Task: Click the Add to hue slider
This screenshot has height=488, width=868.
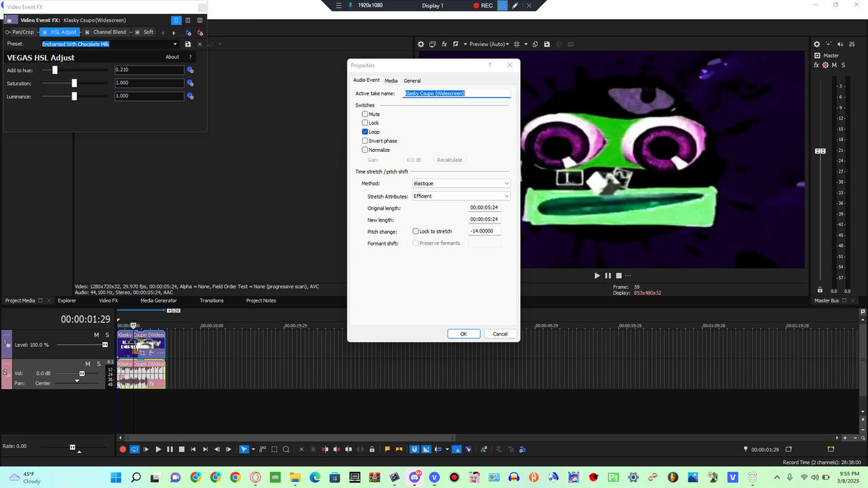Action: (75, 70)
